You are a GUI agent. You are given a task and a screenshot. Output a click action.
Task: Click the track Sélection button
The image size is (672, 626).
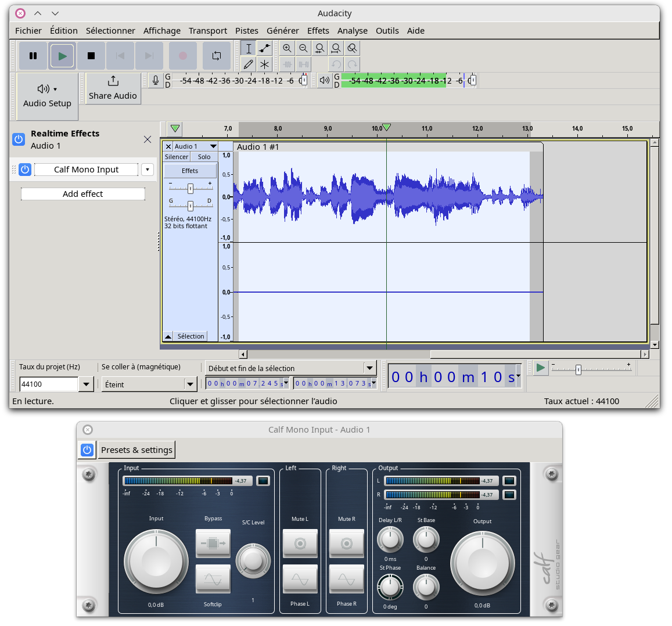[191, 337]
